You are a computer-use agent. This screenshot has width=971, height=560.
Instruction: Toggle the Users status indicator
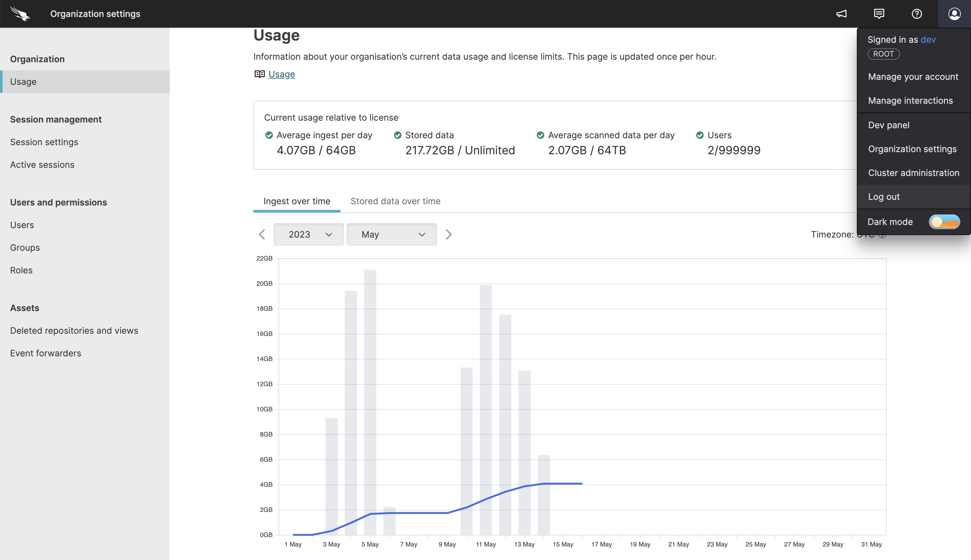click(x=700, y=135)
